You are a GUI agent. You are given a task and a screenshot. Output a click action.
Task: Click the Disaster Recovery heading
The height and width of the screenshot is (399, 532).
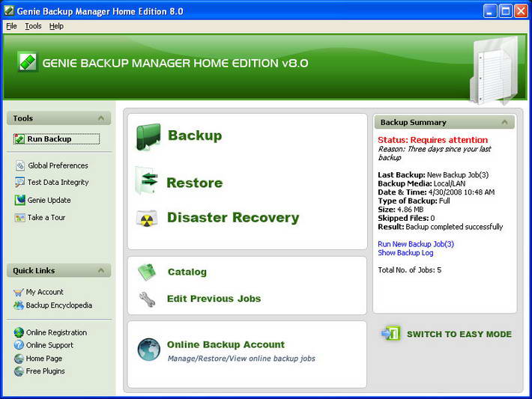point(234,218)
